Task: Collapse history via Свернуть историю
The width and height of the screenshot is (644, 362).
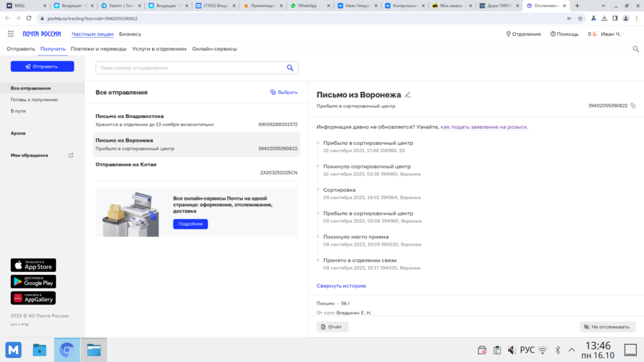Action: pos(341,286)
